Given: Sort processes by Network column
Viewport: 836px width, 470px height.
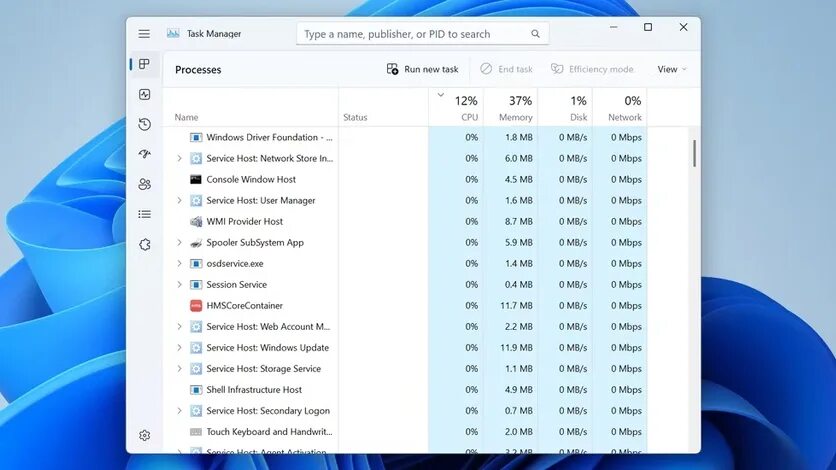Looking at the screenshot, I should pos(620,107).
